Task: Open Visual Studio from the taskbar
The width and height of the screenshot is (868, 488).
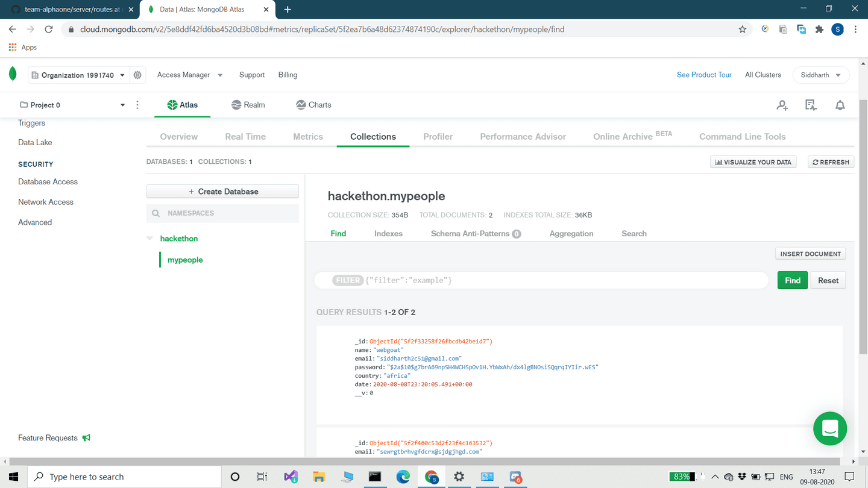Action: pos(291,477)
